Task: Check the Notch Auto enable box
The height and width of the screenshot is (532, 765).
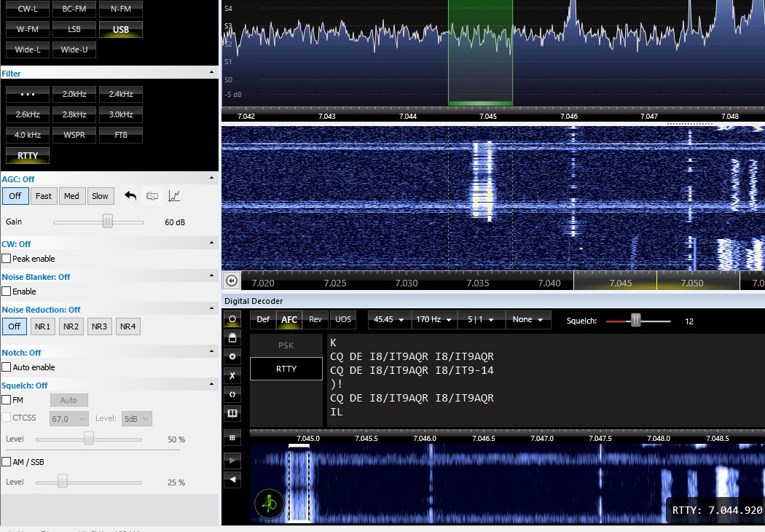Action: click(x=7, y=367)
